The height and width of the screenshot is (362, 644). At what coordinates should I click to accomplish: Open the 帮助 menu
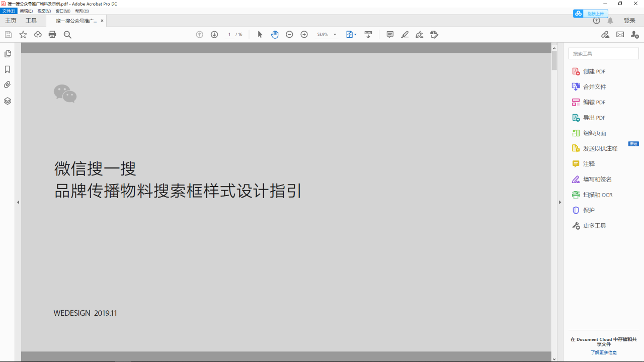tap(82, 11)
